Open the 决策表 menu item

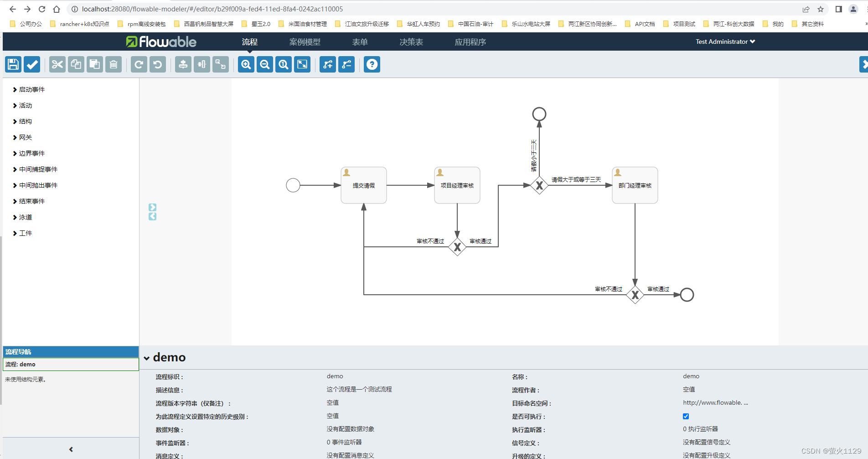(411, 42)
